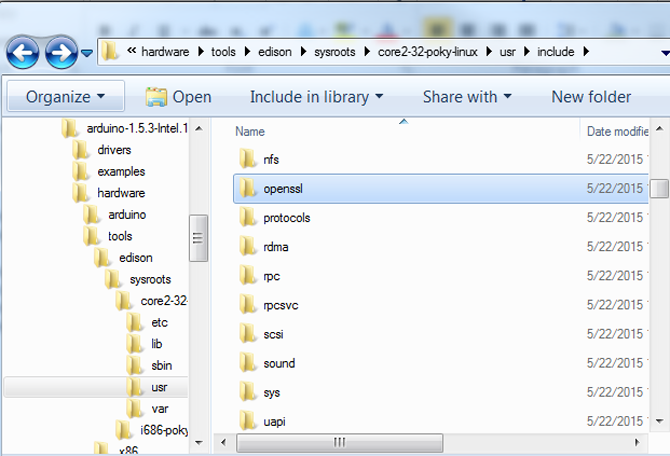Expand the arrow after 'hardware' breadcrumb

(x=201, y=52)
